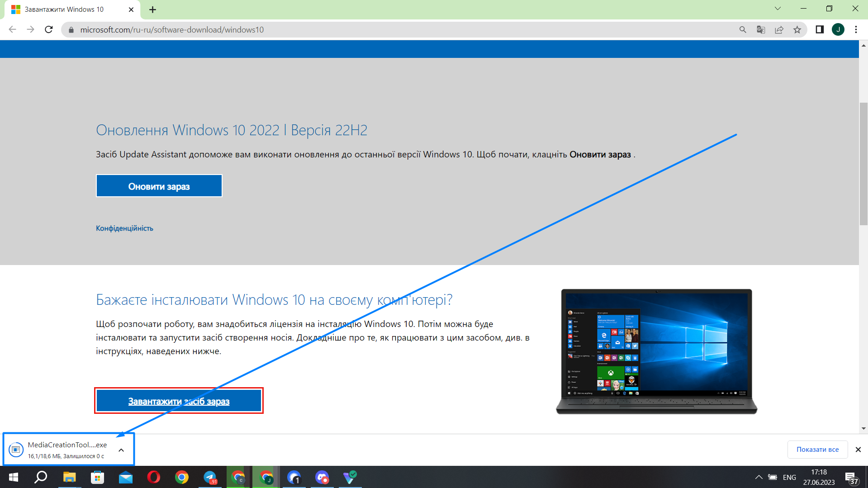Image resolution: width=868 pixels, height=488 pixels.
Task: Close the downloads bar
Action: point(858,450)
